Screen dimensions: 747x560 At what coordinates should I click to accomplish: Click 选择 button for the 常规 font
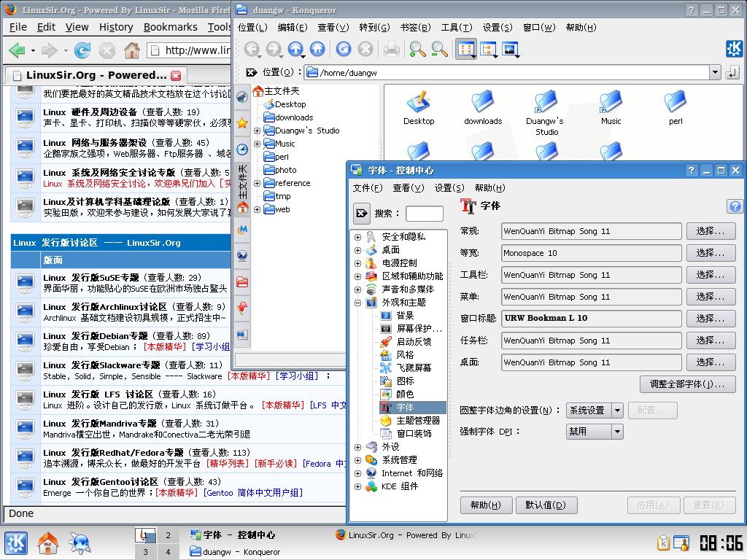point(711,231)
